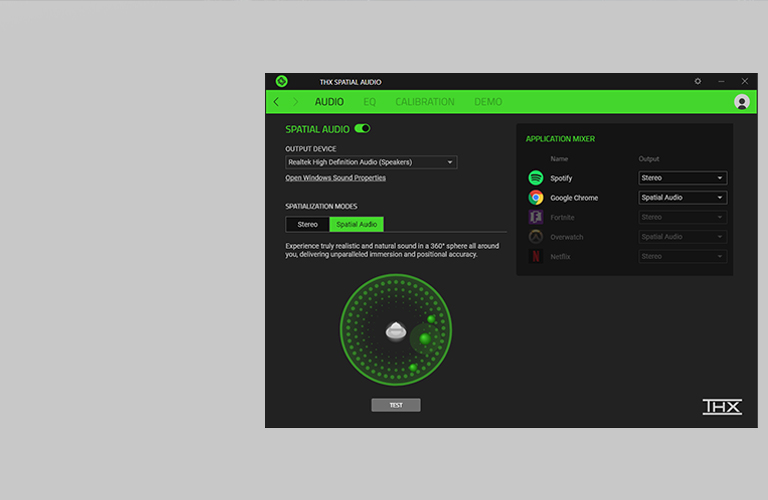Select Spatial Audio spatialization mode
This screenshot has width=768, height=500.
point(357,225)
